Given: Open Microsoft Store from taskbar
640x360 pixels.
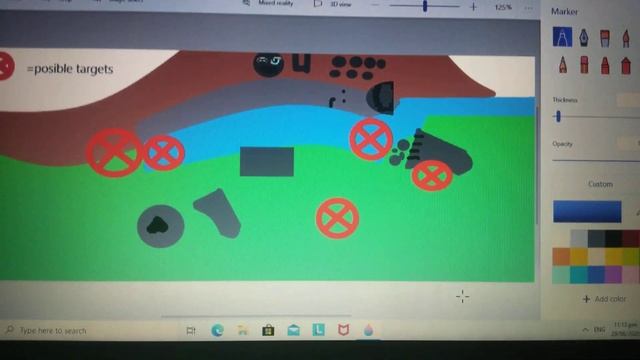Looking at the screenshot, I should tap(268, 330).
